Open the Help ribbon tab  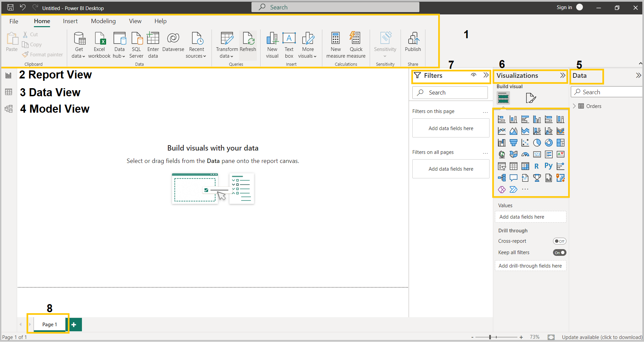coord(160,21)
